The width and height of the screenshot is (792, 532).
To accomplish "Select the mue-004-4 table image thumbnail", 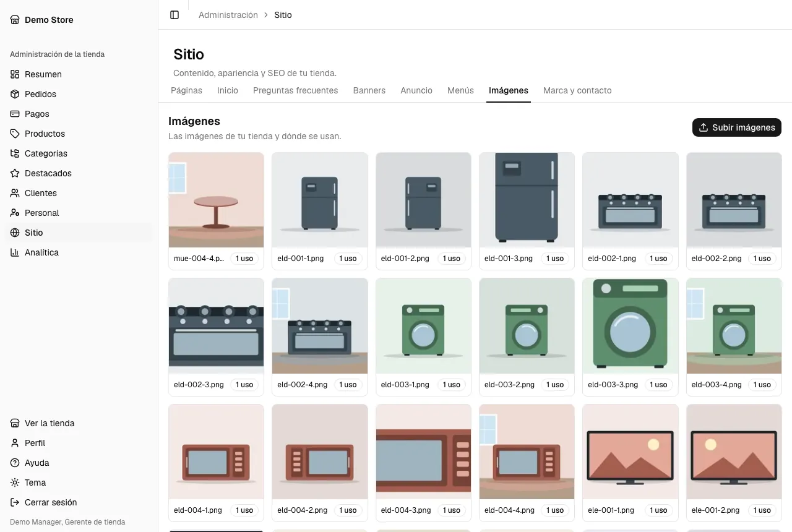I will pyautogui.click(x=216, y=200).
